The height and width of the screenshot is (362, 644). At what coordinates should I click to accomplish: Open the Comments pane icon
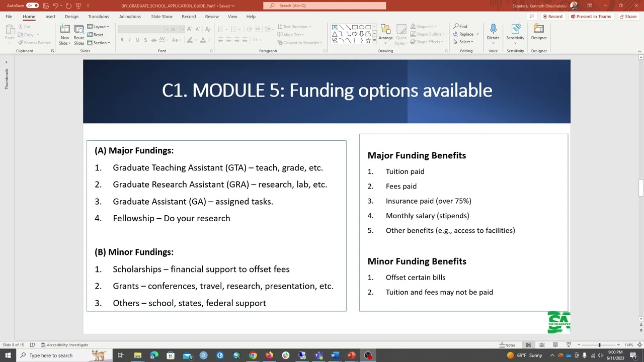[x=531, y=17]
